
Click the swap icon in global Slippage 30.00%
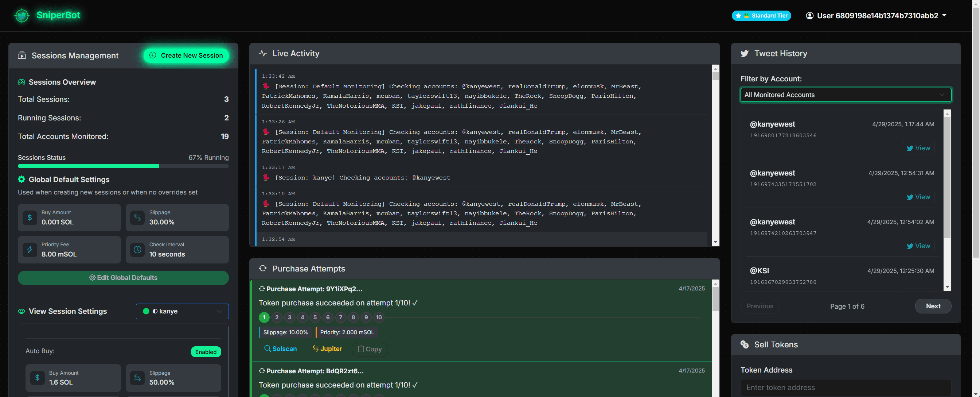[137, 217]
